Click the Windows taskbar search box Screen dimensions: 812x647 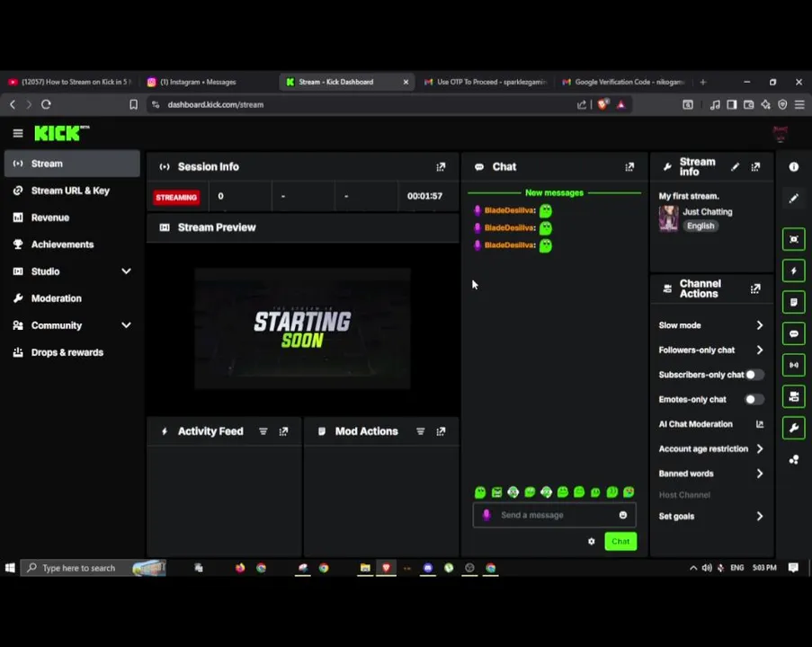(x=94, y=568)
